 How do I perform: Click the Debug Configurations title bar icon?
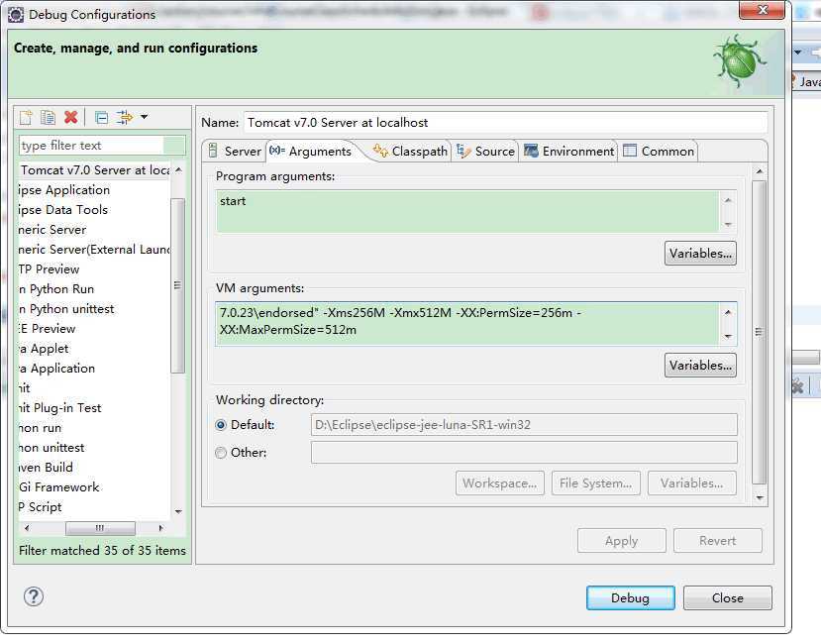(16, 15)
